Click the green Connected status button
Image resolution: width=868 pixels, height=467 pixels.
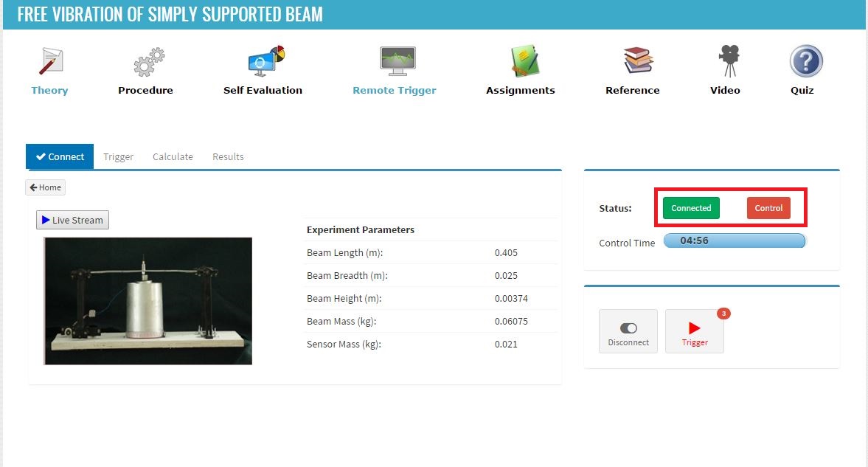coord(692,208)
